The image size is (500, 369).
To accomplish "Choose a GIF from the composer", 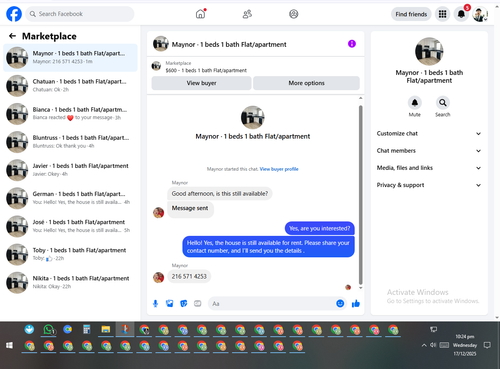I will tap(198, 303).
